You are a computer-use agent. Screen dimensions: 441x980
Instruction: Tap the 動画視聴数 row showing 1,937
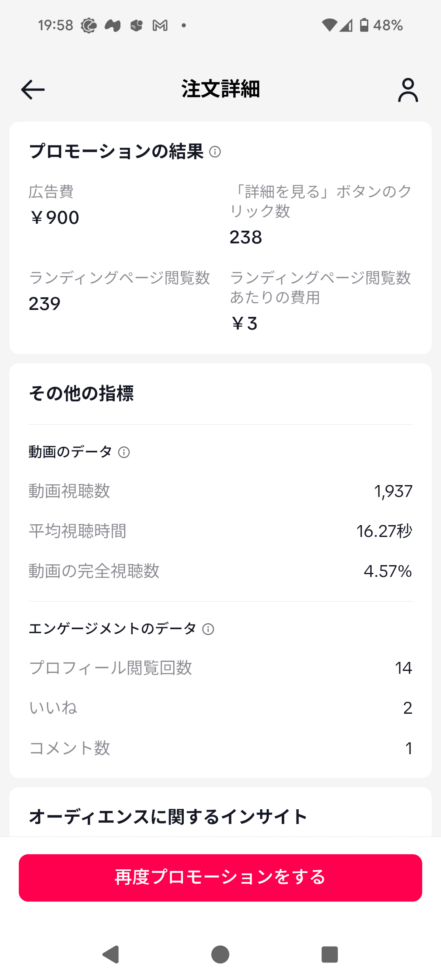(x=220, y=491)
